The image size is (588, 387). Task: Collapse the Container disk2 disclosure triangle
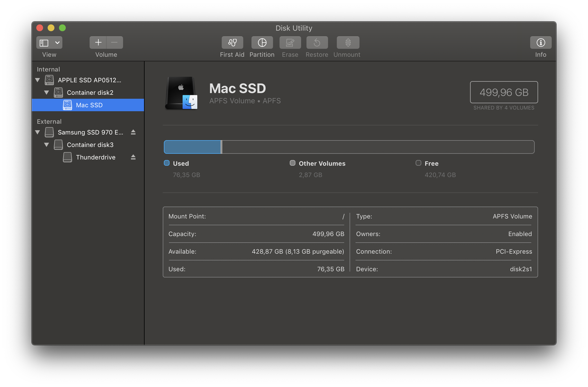click(x=46, y=92)
